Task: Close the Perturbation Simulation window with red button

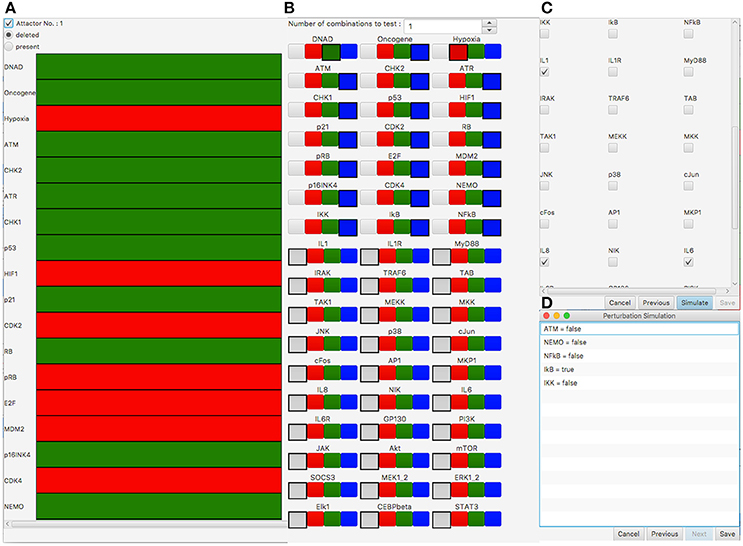Action: [546, 316]
